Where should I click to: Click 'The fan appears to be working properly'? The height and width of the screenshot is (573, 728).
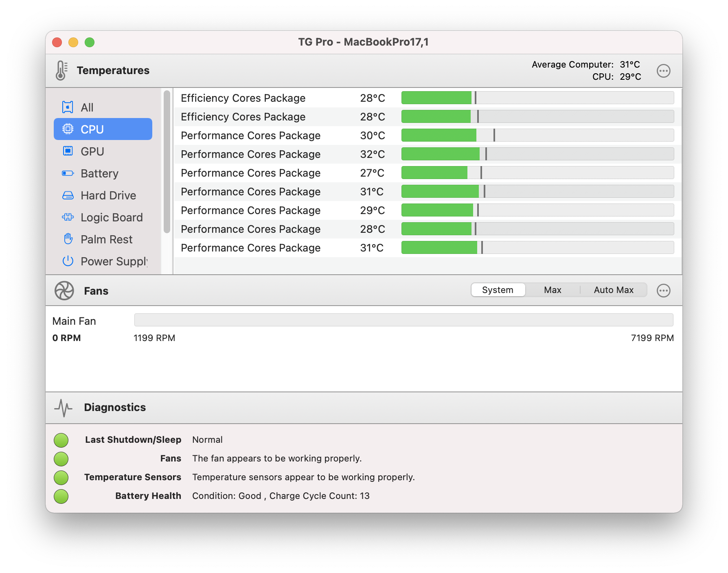(277, 458)
